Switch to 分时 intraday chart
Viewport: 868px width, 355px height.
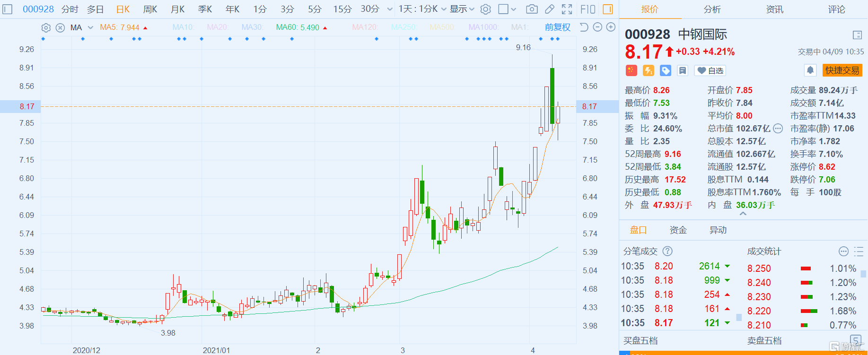70,9
